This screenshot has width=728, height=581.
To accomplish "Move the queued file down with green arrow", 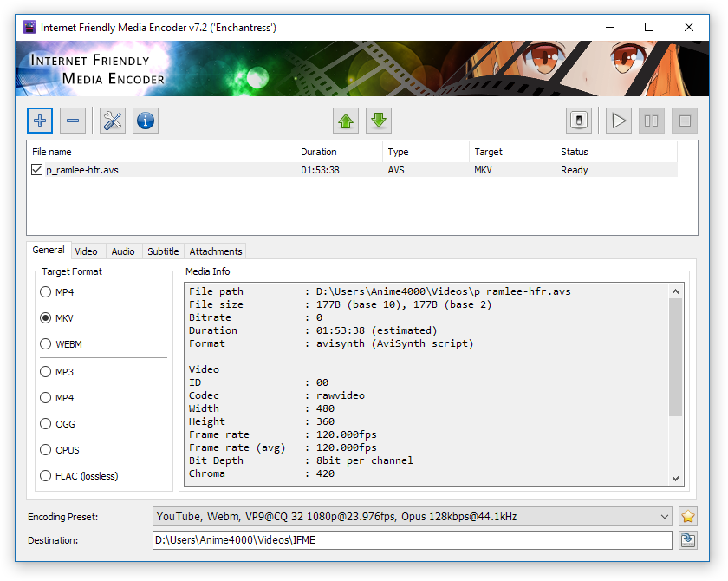I will [379, 121].
